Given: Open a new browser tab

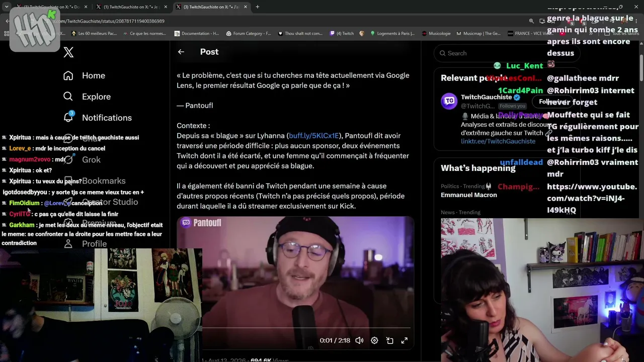Looking at the screenshot, I should click(x=257, y=7).
